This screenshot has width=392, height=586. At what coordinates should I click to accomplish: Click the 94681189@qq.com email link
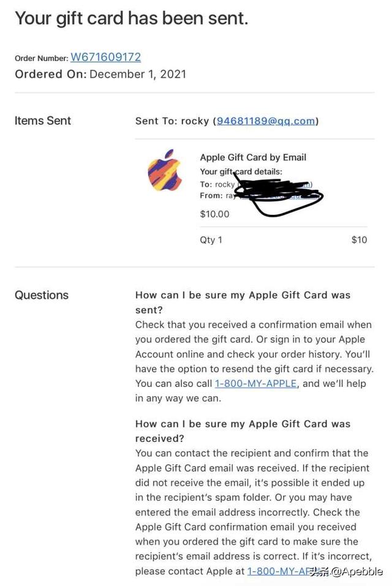[266, 121]
